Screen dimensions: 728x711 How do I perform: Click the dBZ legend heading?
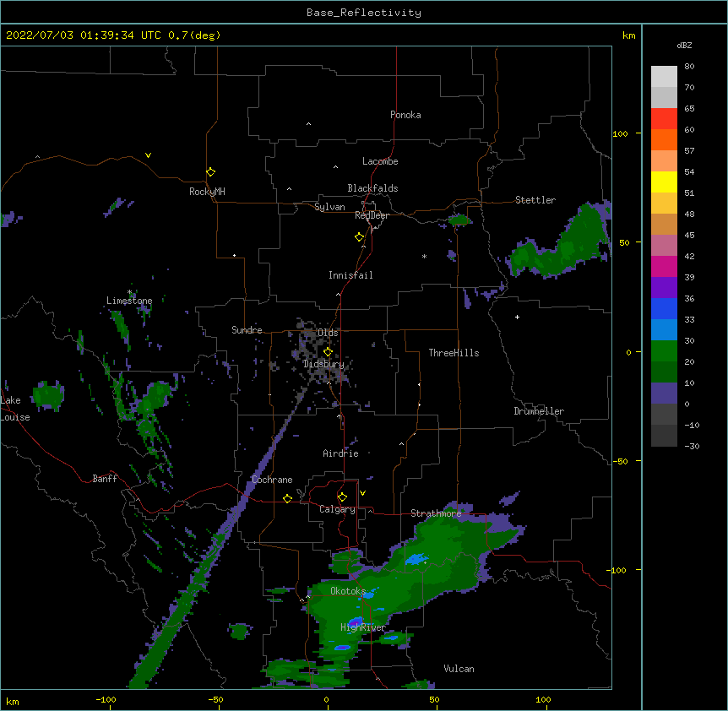point(684,45)
